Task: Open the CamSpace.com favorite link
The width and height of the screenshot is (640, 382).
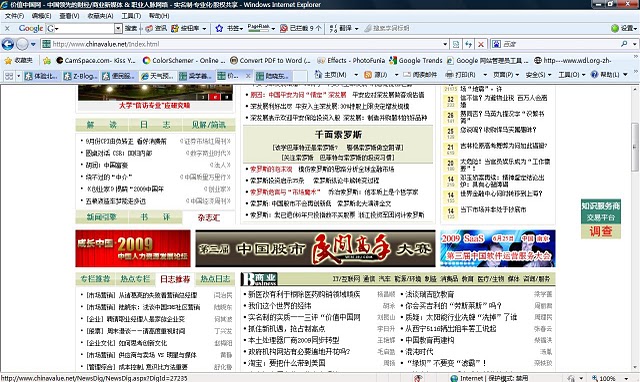Action: pos(96,60)
